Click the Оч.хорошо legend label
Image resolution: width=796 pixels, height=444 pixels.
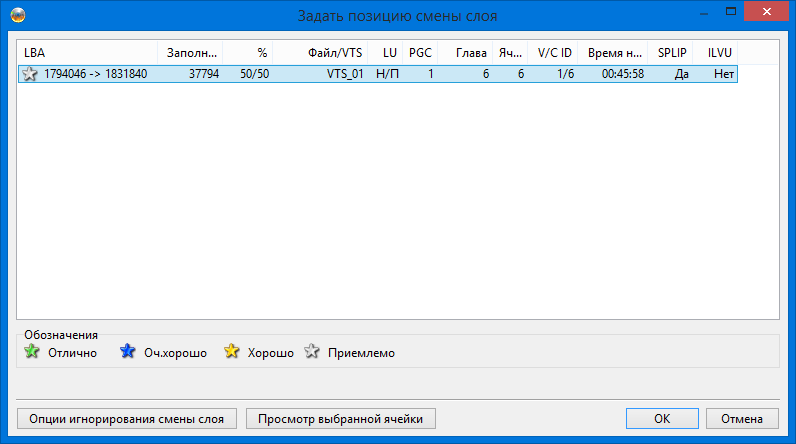pyautogui.click(x=176, y=353)
